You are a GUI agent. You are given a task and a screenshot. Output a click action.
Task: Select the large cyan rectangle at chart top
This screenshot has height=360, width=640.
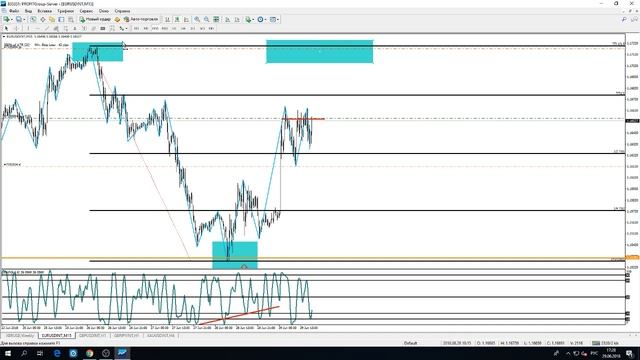[320, 51]
